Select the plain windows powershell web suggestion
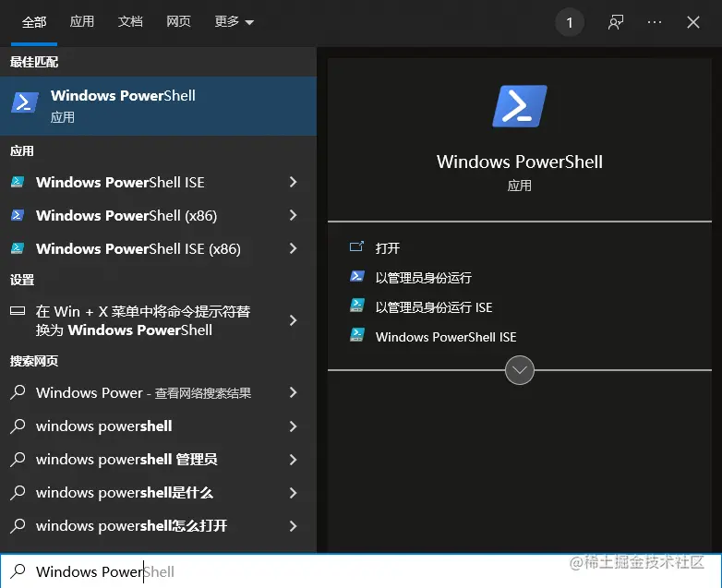Viewport: 722px width, 588px height. (159, 426)
